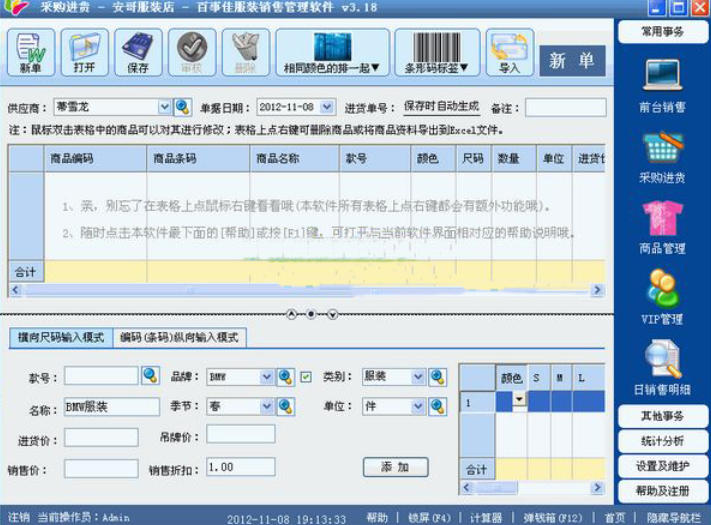Click the 数量 column header
The image size is (711, 525).
tap(514, 158)
